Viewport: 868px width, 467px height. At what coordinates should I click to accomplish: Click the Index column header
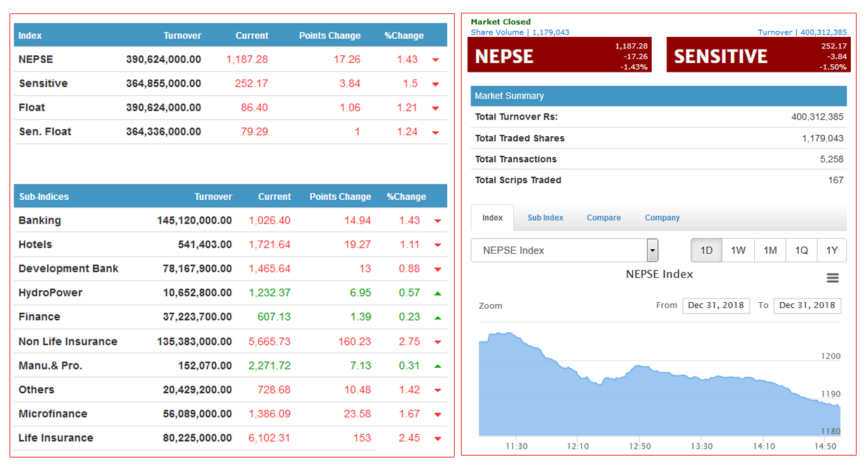point(30,36)
